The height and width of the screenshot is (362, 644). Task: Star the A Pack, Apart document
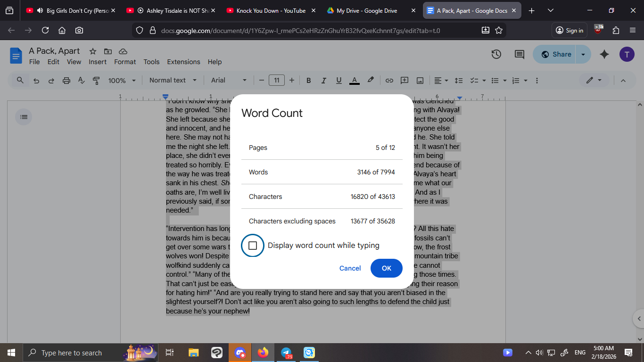(x=93, y=51)
